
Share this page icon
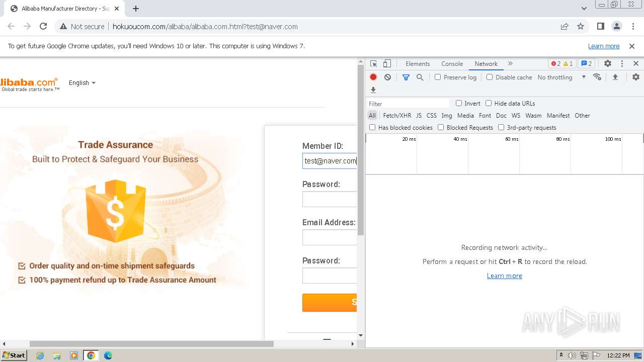[565, 26]
